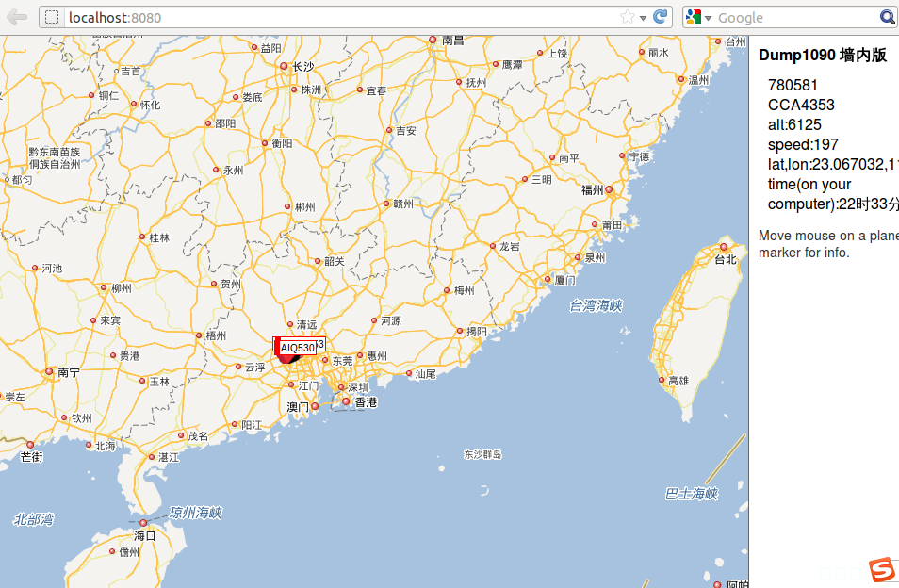Click the 泉州 city name
This screenshot has height=588, width=899.
coord(596,258)
